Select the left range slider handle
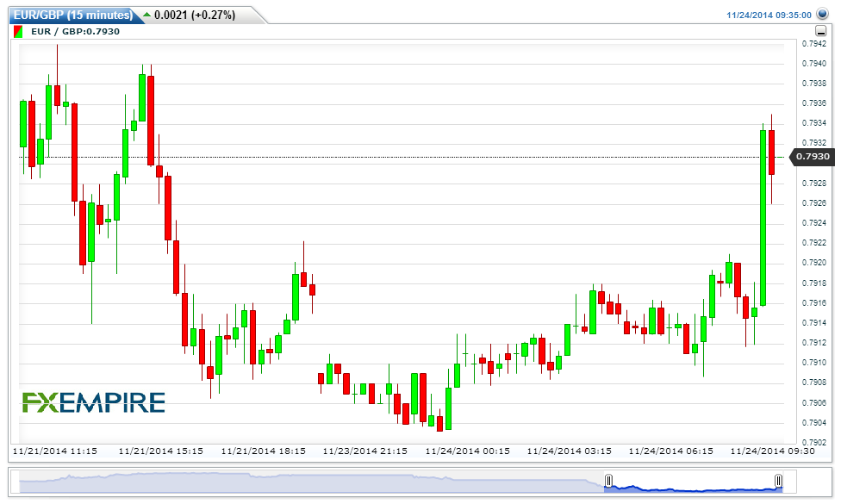 point(608,481)
